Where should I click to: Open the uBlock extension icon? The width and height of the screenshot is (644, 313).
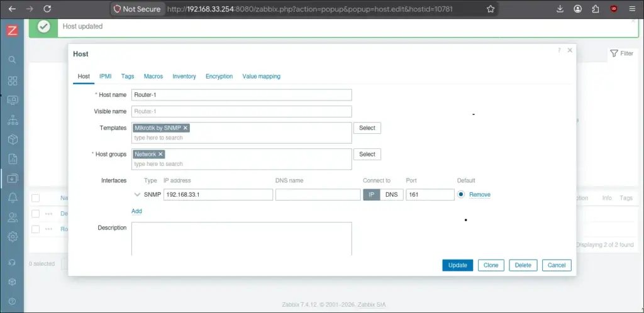[x=614, y=9]
